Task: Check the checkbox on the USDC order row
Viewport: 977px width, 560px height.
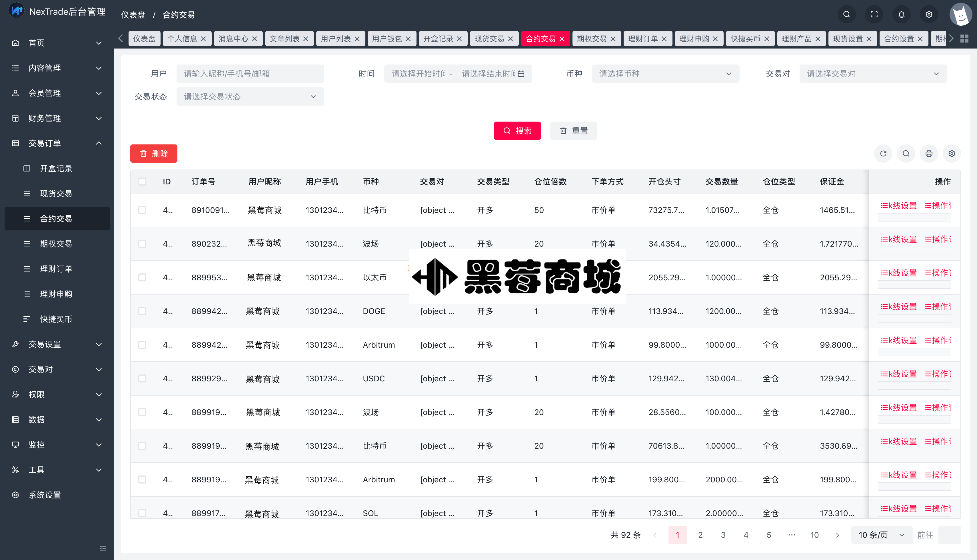Action: (x=143, y=378)
